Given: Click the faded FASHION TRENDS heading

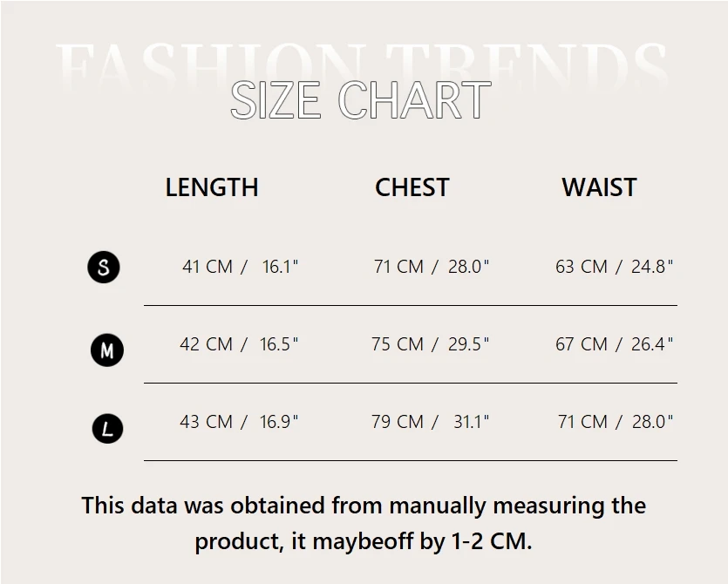Looking at the screenshot, I should [x=364, y=59].
